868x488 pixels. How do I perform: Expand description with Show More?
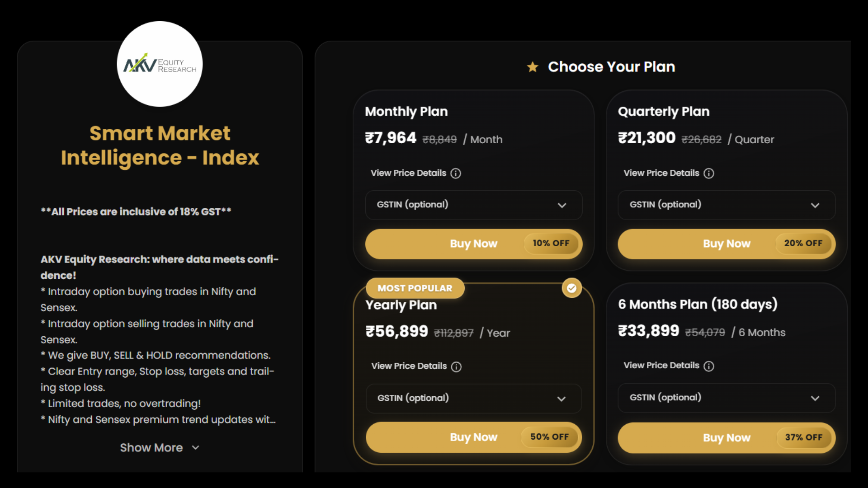[x=160, y=448]
